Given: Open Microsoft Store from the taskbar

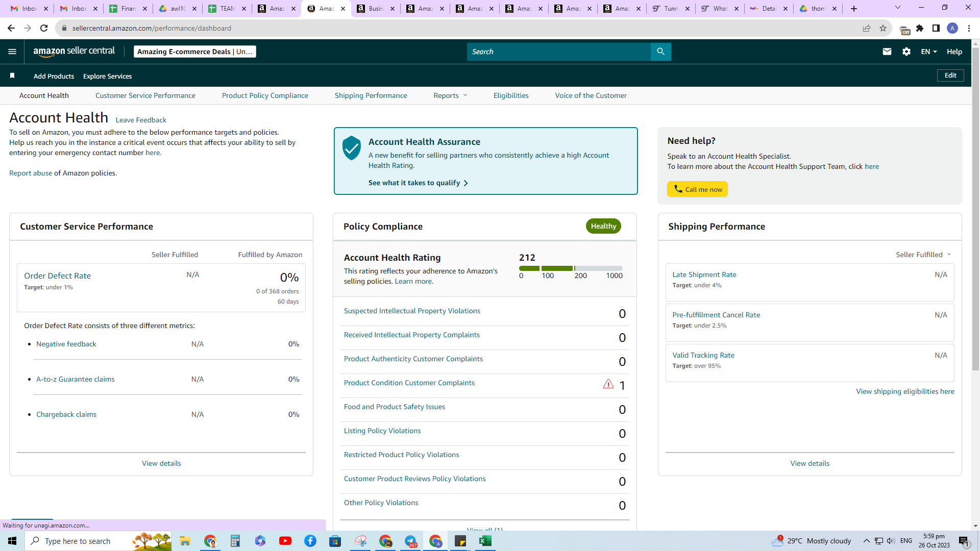Looking at the screenshot, I should click(x=335, y=541).
